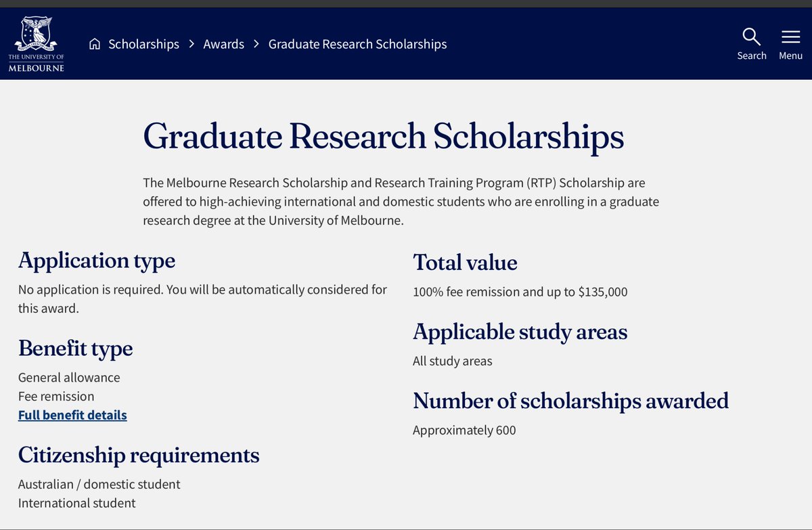Click the Benefit type section heading
The height and width of the screenshot is (530, 812).
coord(75,349)
